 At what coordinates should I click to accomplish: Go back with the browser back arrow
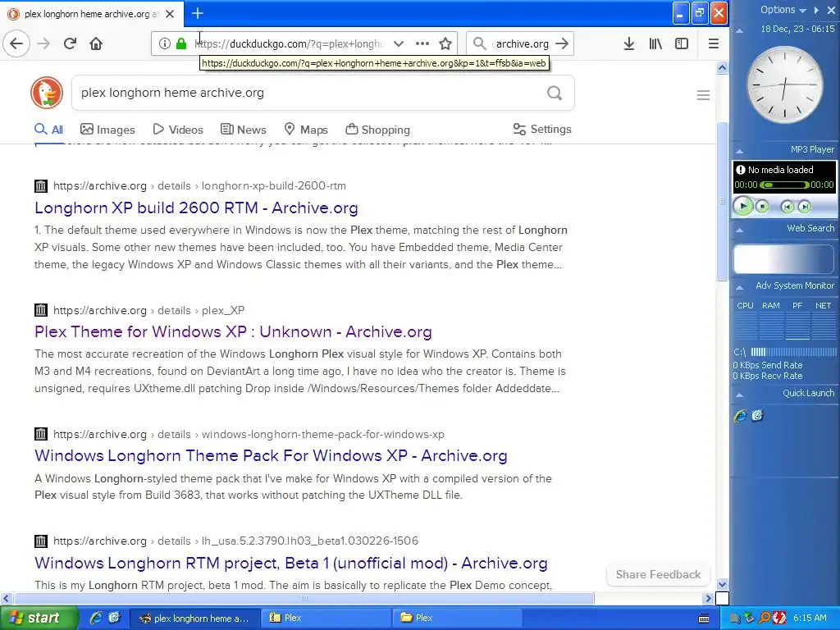pyautogui.click(x=16, y=44)
